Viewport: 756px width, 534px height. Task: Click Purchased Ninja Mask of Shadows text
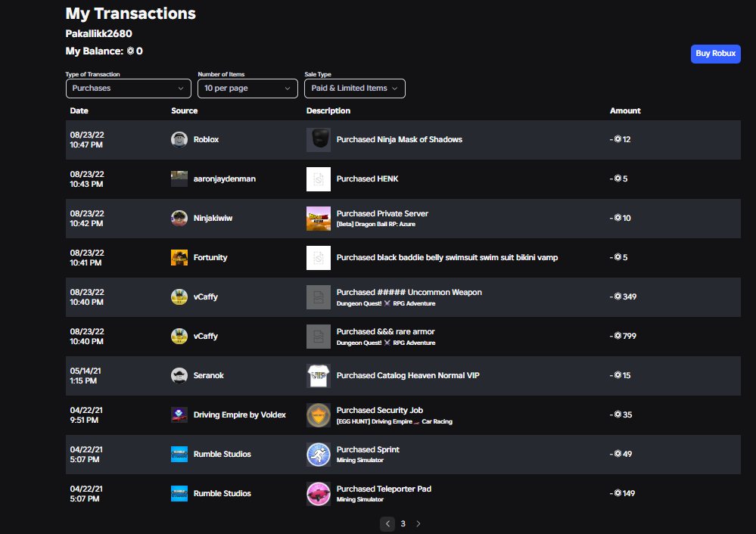coord(400,139)
